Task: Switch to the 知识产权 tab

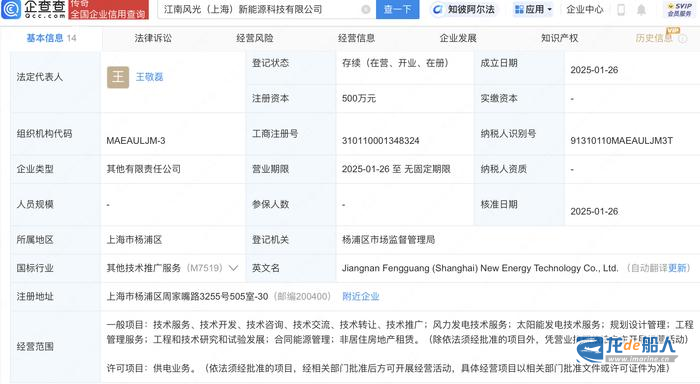Action: pyautogui.click(x=560, y=38)
